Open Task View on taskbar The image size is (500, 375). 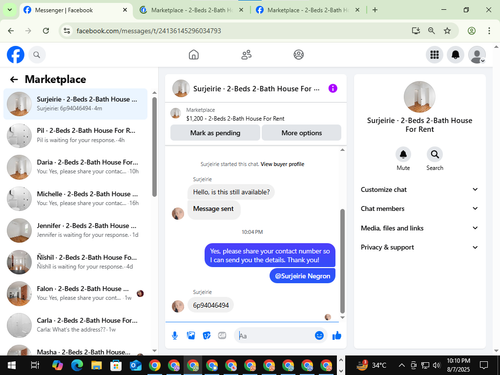(x=35, y=365)
